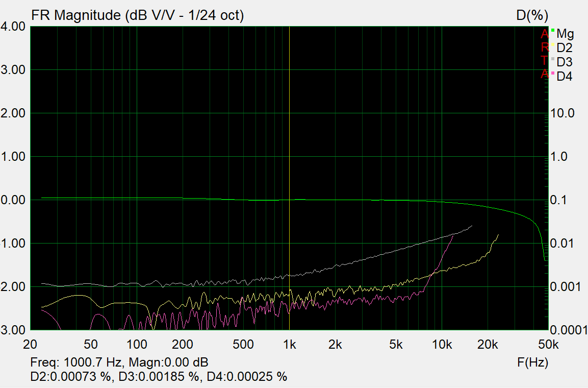Click the green Mg legend color marker
The image size is (588, 388).
(552, 30)
